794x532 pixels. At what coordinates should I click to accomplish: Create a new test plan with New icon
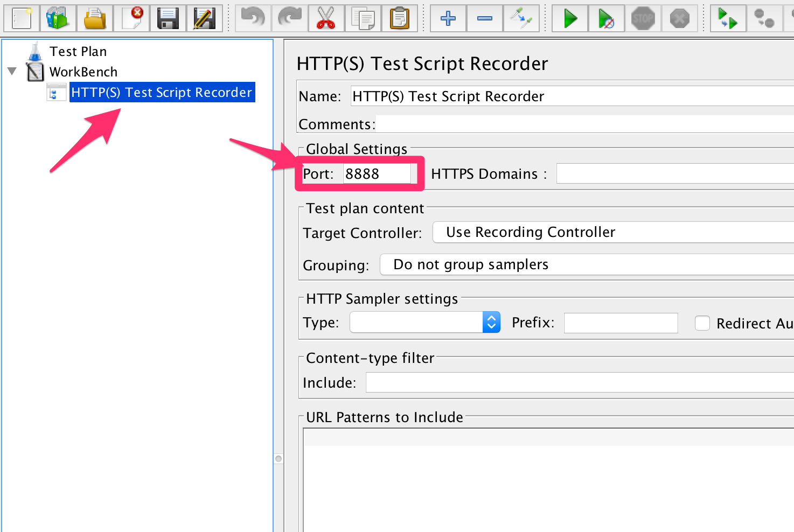point(22,18)
